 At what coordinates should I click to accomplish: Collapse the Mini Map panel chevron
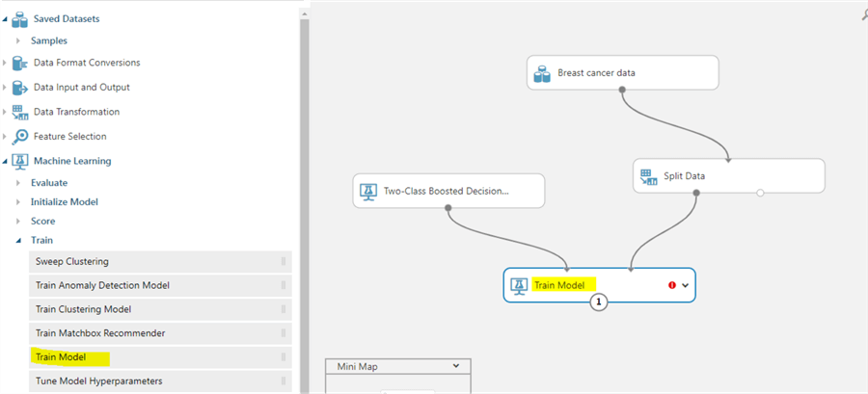coord(456,366)
